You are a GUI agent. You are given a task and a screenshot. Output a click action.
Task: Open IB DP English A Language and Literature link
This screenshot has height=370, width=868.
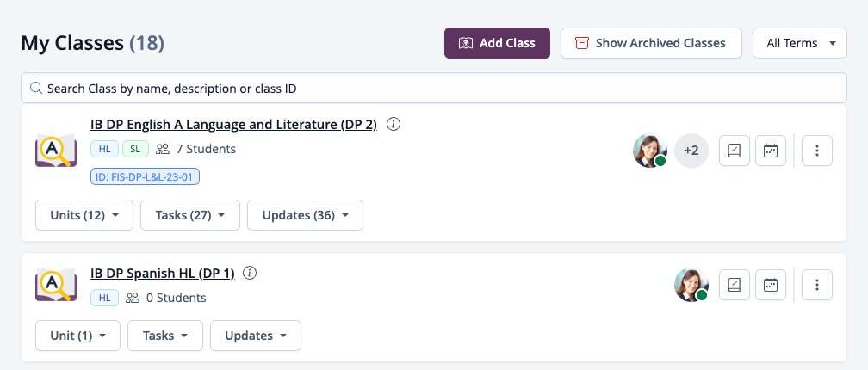233,125
